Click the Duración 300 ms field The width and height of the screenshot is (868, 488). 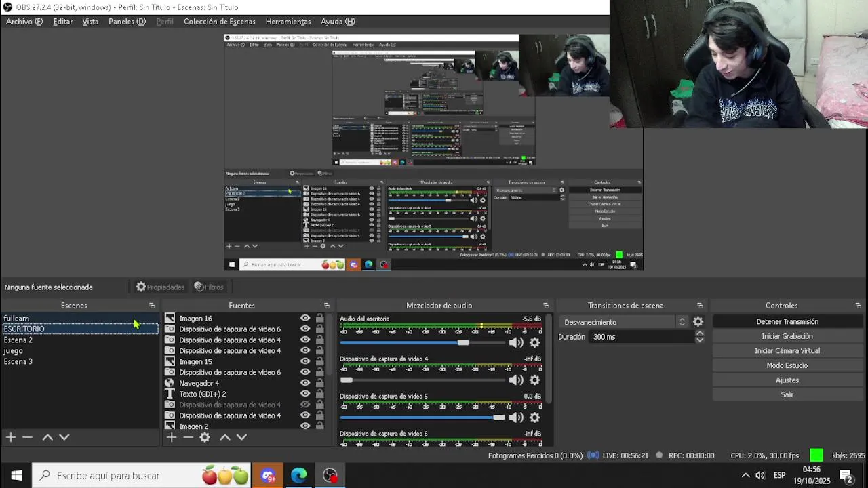click(x=641, y=337)
